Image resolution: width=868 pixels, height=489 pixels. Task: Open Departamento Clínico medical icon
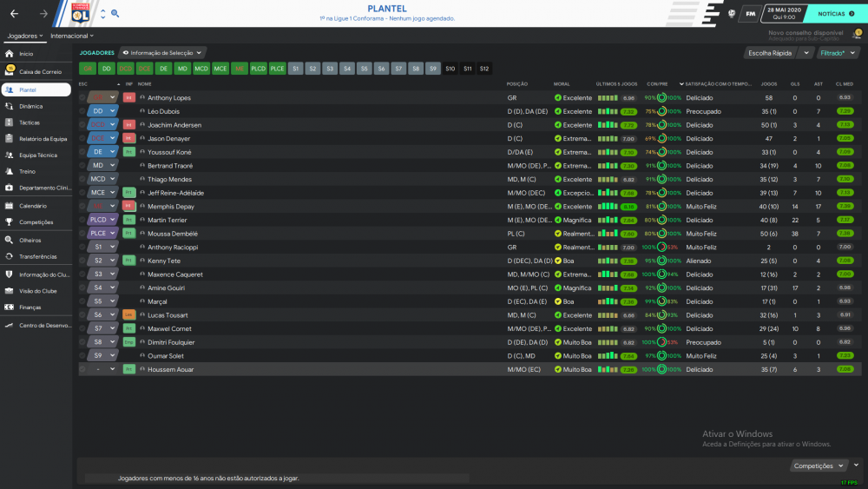click(9, 188)
